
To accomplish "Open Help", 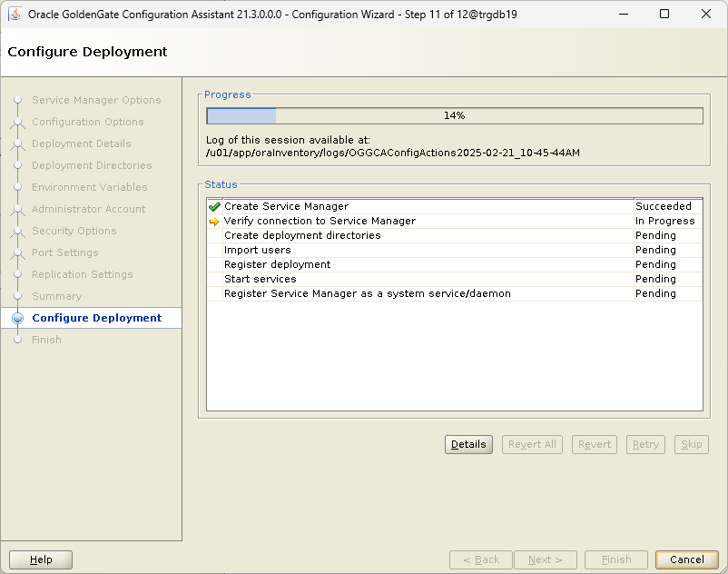I will pyautogui.click(x=41, y=559).
